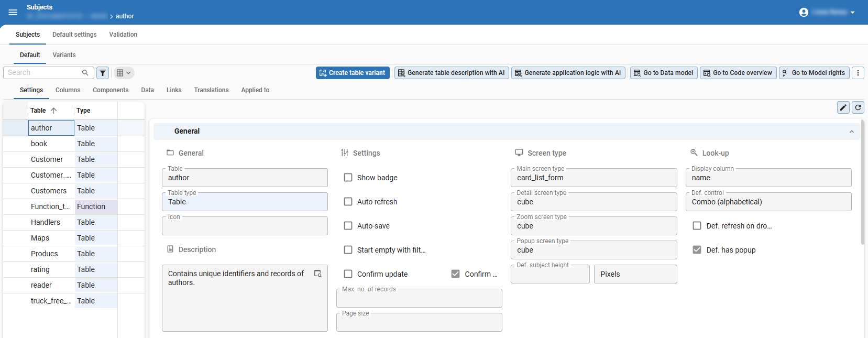This screenshot has width=868, height=338.
Task: Click the refresh icon button
Action: coord(858,107)
